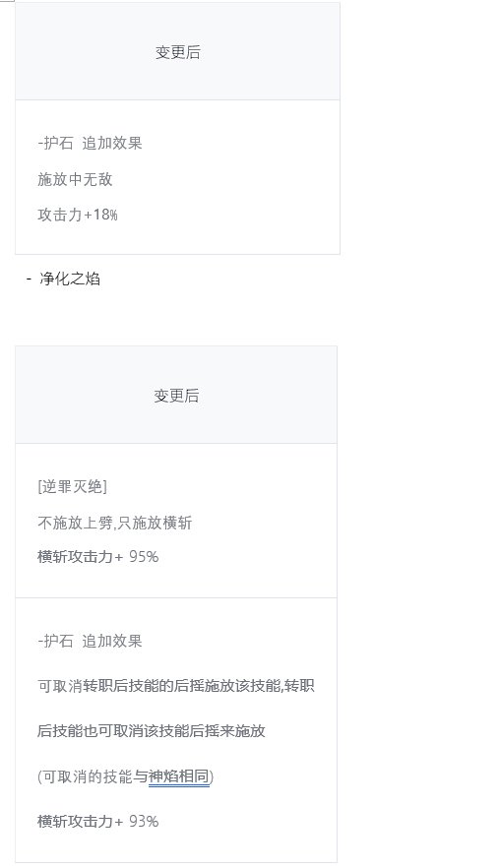Click the 净化之焰 heading
Viewport: 499px width, 868px height.
(x=70, y=279)
